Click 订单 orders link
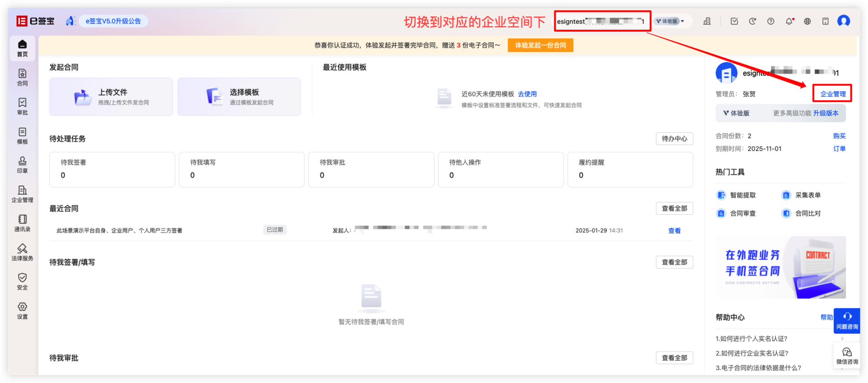The image size is (868, 383). coord(839,149)
